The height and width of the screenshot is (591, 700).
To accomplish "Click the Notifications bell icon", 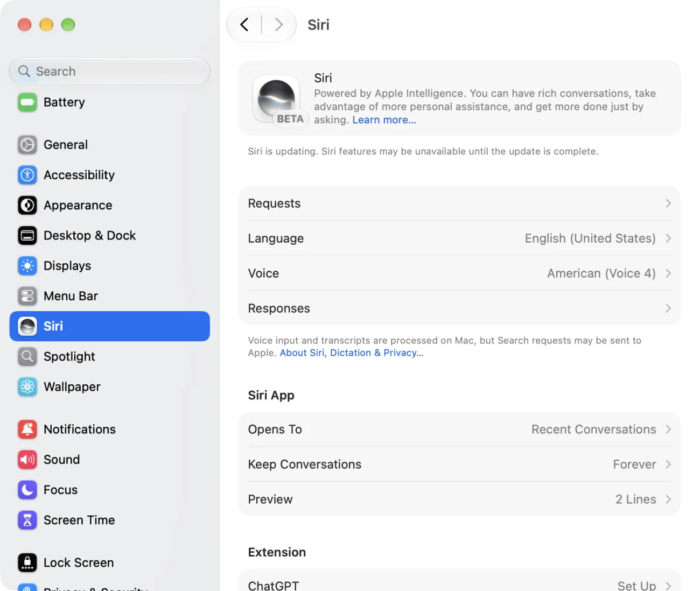I will click(x=27, y=429).
